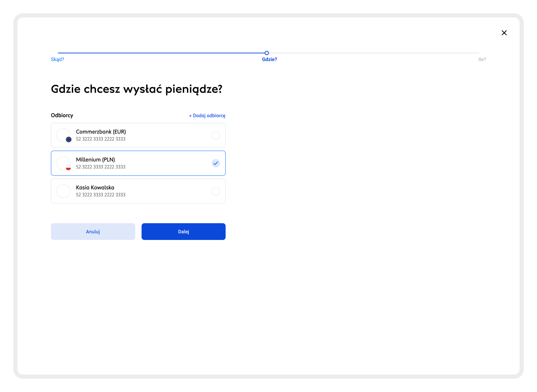Click the current step marker circle

(x=267, y=53)
